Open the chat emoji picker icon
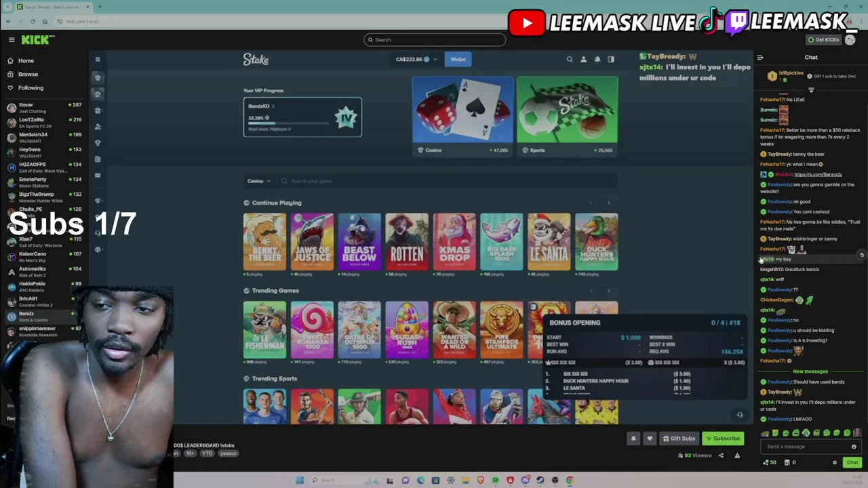 pos(854,447)
